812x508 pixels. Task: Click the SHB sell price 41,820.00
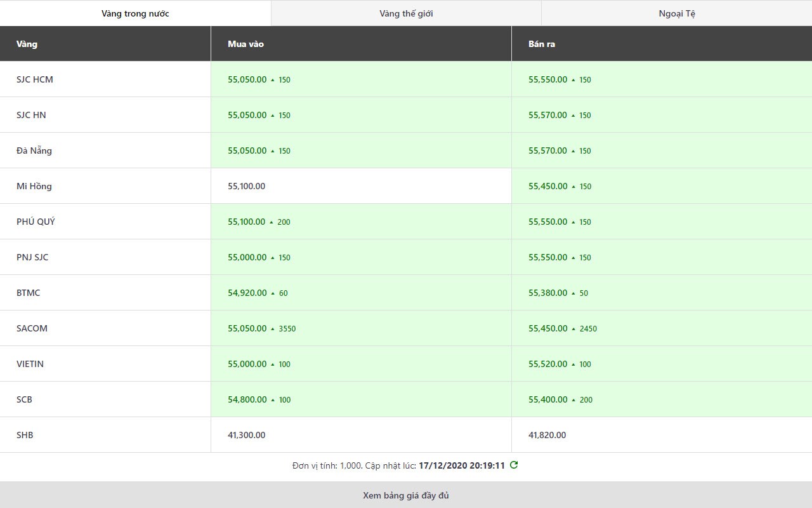coord(547,435)
